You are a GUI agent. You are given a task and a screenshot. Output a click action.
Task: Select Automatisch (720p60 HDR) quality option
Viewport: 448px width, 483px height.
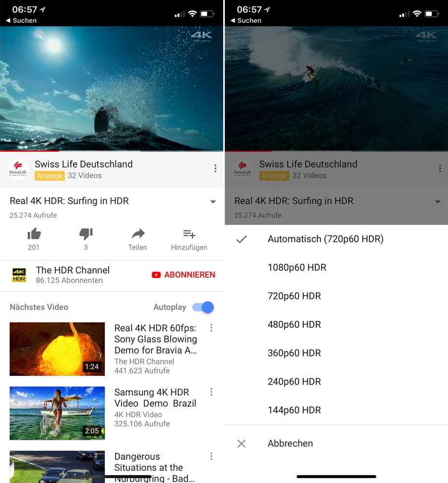pos(325,239)
